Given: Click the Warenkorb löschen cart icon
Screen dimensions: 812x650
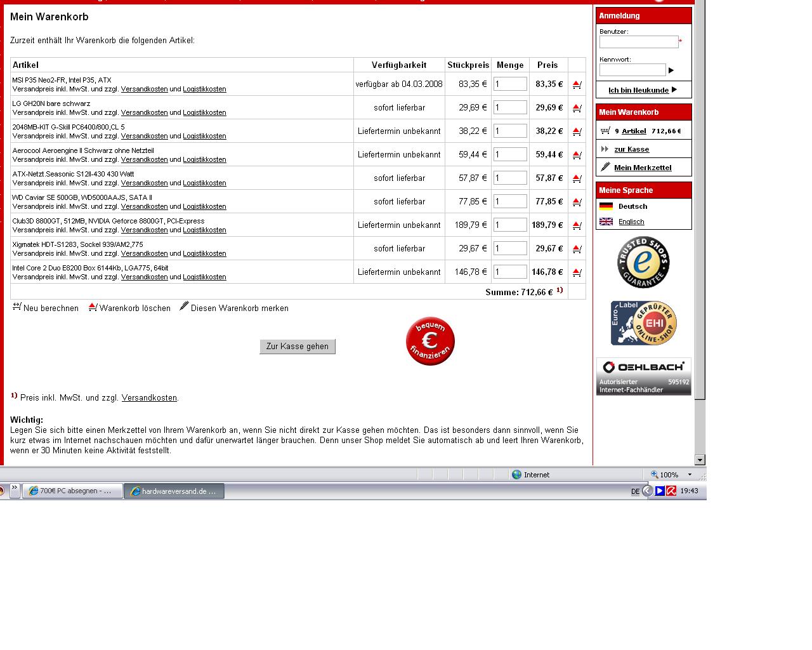Looking at the screenshot, I should point(93,307).
